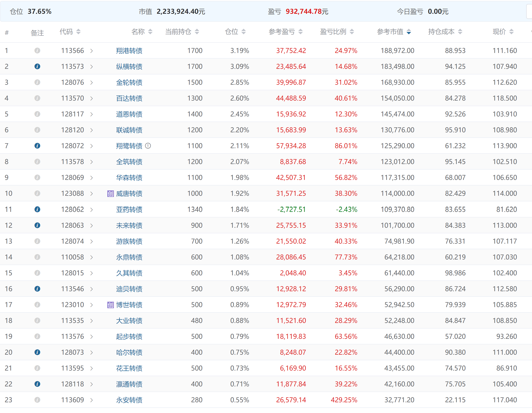Expand chevron next to code 113609
The height and width of the screenshot is (413, 532).
(92, 400)
